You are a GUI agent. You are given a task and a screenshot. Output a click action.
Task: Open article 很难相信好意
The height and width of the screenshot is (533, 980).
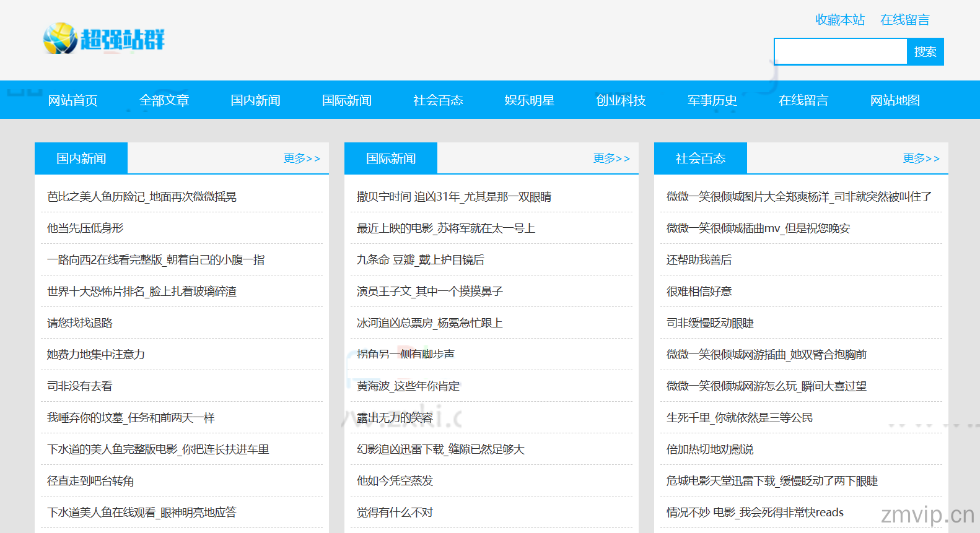pos(699,292)
